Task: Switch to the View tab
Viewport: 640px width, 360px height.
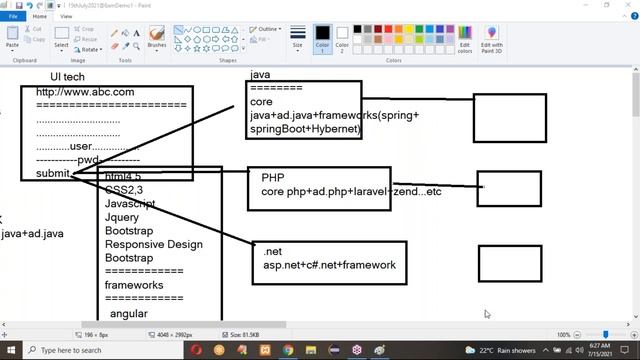Action: [66, 16]
